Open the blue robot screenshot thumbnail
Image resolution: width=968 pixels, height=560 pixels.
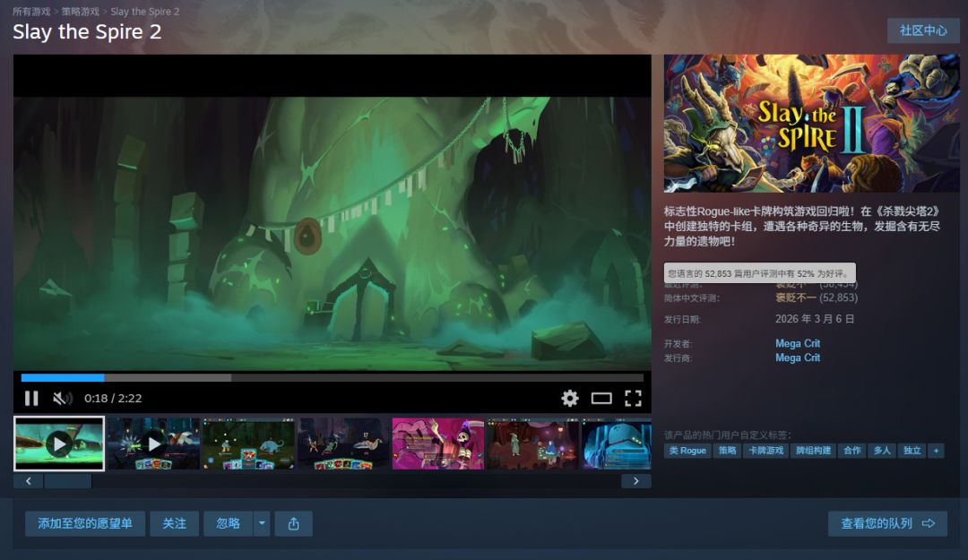click(616, 444)
